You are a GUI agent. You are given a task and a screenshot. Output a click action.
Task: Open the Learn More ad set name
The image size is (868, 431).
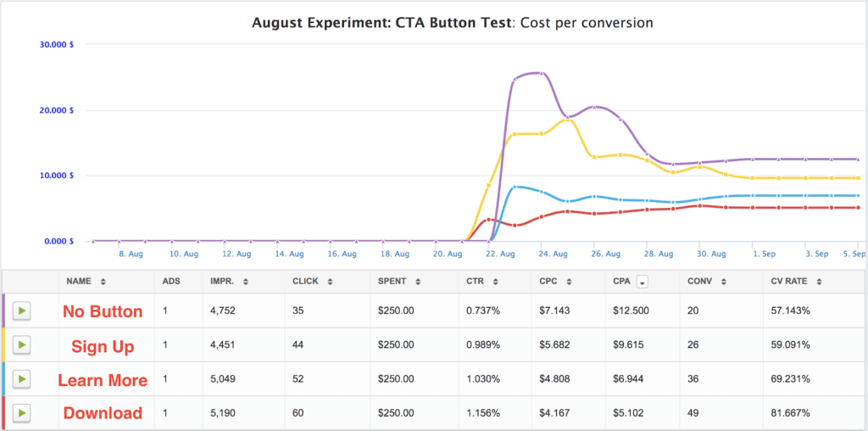click(x=103, y=379)
